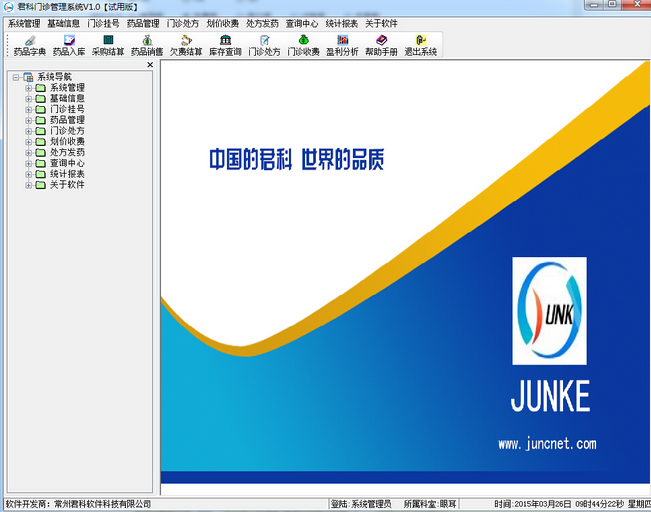Click the JUNKE logo image

(x=549, y=311)
